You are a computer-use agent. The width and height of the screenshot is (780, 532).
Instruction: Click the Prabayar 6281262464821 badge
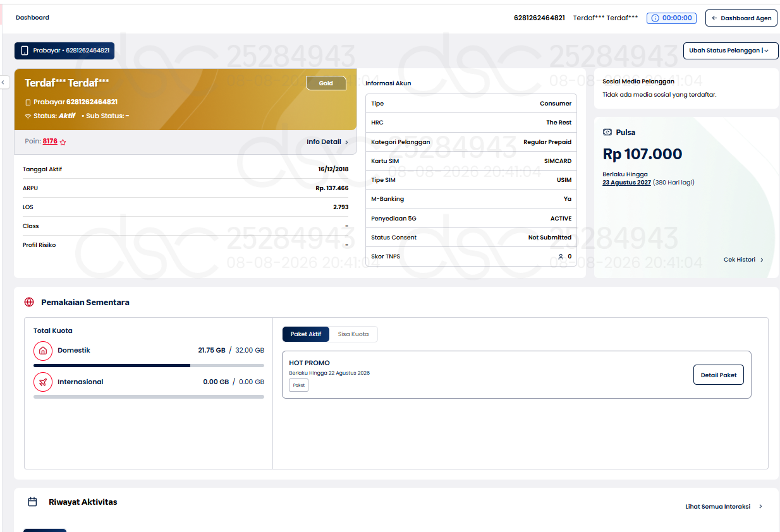tap(64, 51)
